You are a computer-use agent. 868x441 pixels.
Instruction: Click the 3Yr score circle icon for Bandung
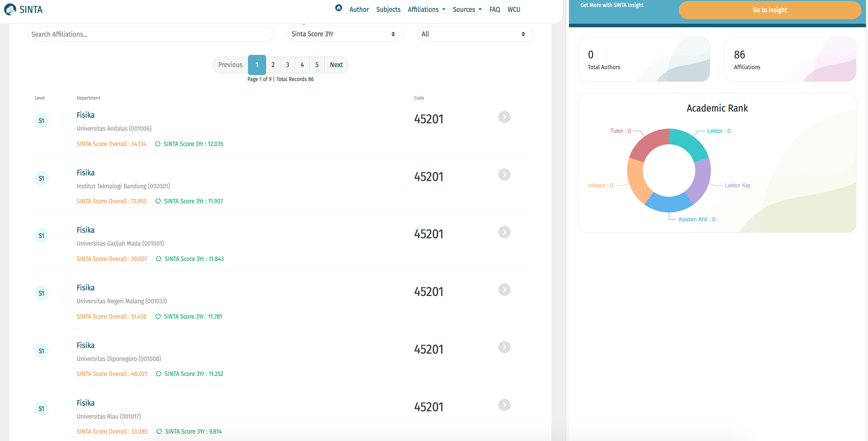coord(158,201)
